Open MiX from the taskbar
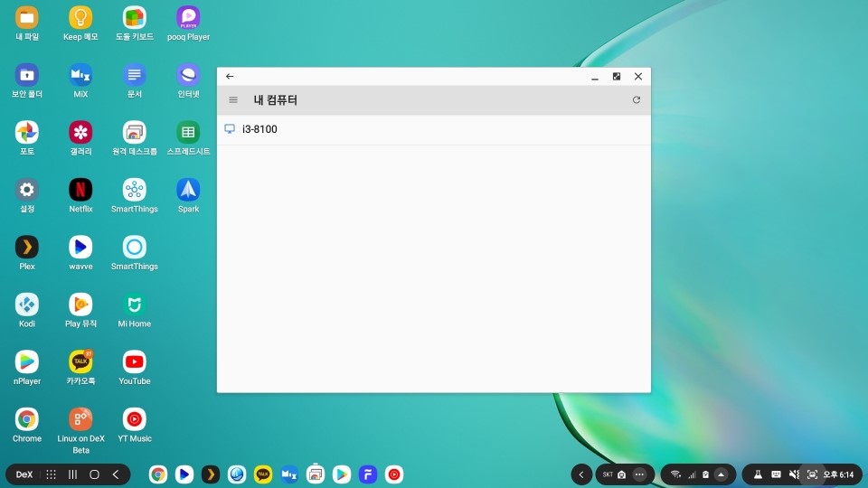The height and width of the screenshot is (488, 868). 289,474
